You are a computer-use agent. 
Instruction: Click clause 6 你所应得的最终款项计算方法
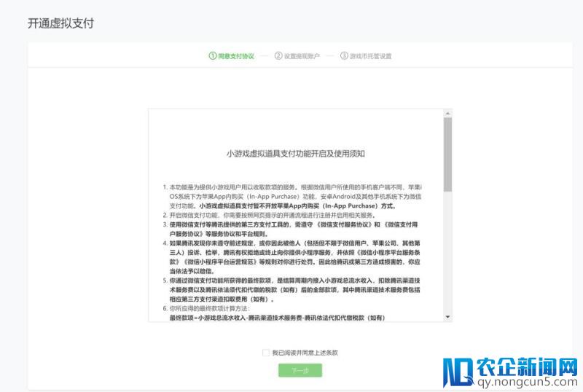tap(207, 308)
